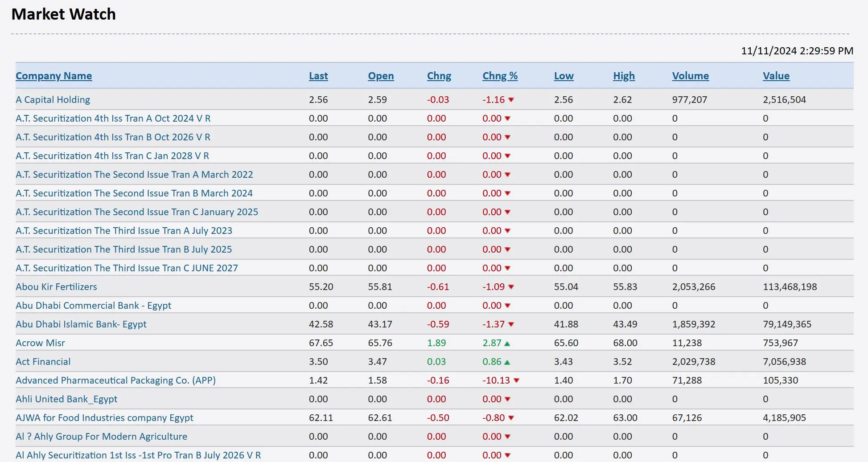Viewport: 868px width, 462px height.
Task: Open Third Issue Tran A July 2023 link
Action: [x=124, y=231]
